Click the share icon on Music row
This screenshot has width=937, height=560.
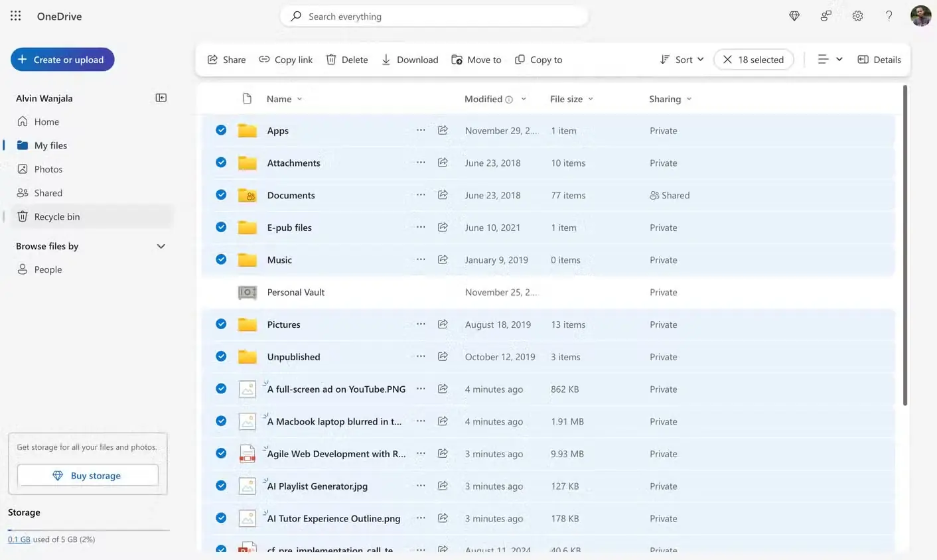pyautogui.click(x=443, y=259)
